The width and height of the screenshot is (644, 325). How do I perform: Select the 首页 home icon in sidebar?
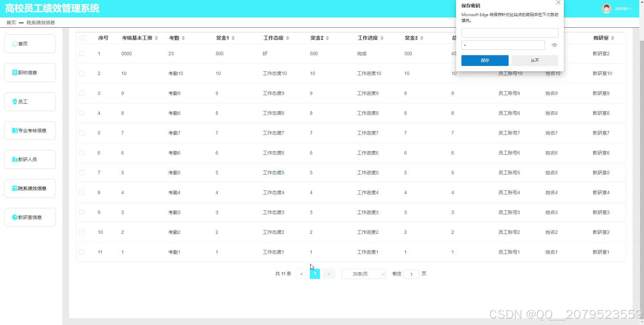(x=15, y=43)
